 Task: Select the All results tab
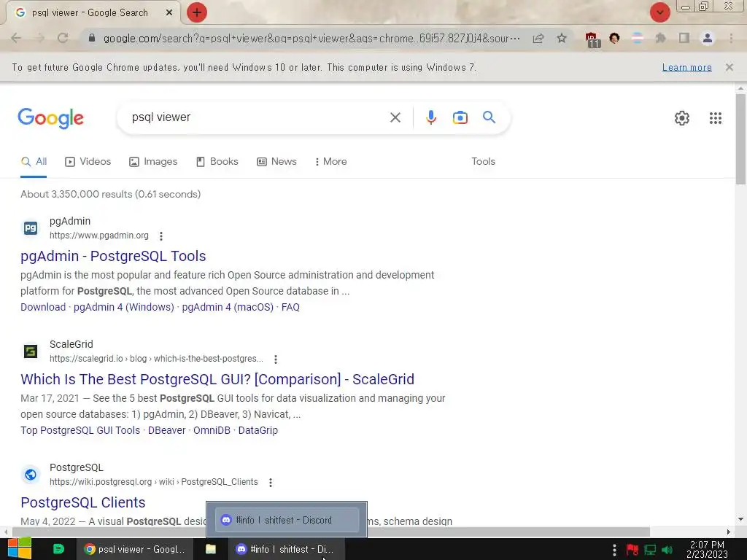(34, 161)
